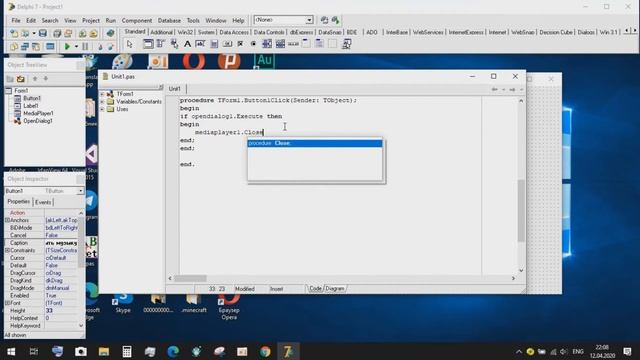Open File Explorer from the taskbar

tap(104, 351)
